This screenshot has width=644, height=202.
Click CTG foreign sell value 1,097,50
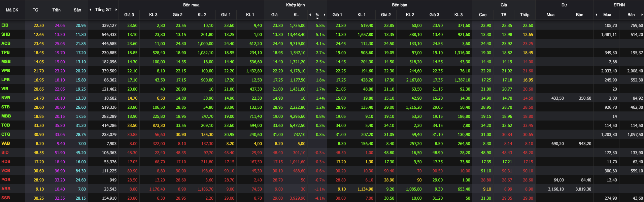click(635, 135)
